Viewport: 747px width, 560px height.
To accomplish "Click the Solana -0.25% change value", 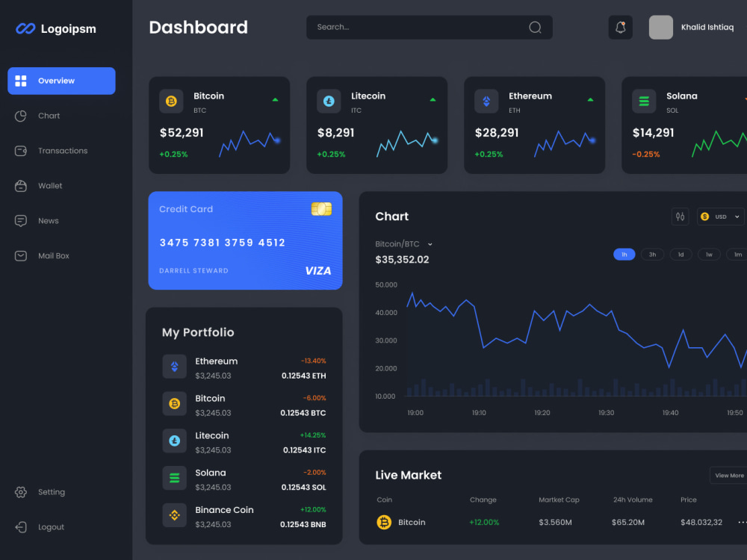I will pyautogui.click(x=645, y=155).
